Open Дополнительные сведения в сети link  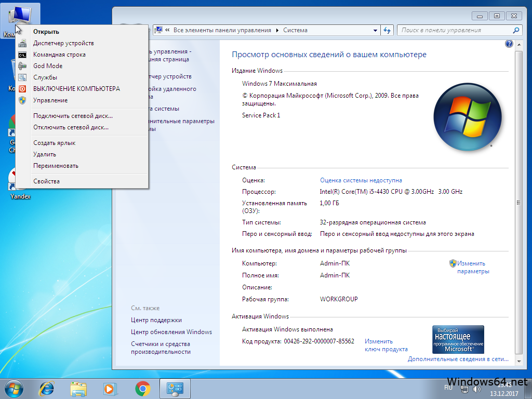pyautogui.click(x=458, y=359)
